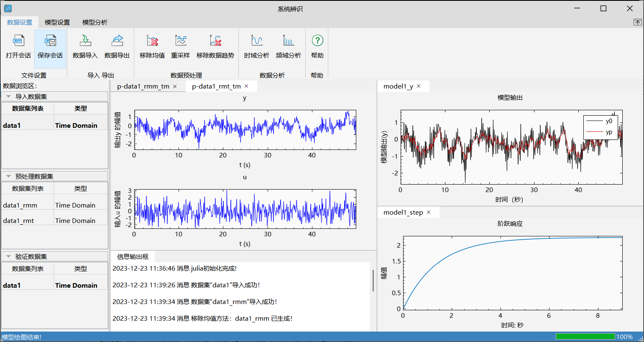Click the green progress bar in status bar
644x342 pixels.
click(585, 337)
